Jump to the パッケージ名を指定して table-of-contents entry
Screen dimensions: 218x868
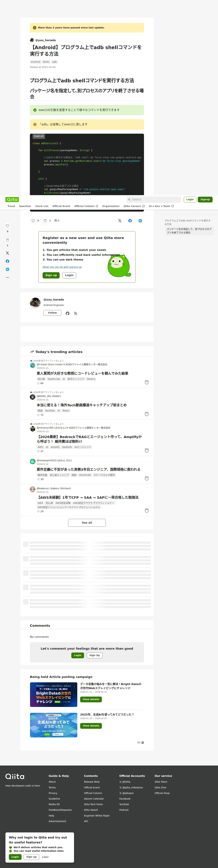(x=189, y=231)
